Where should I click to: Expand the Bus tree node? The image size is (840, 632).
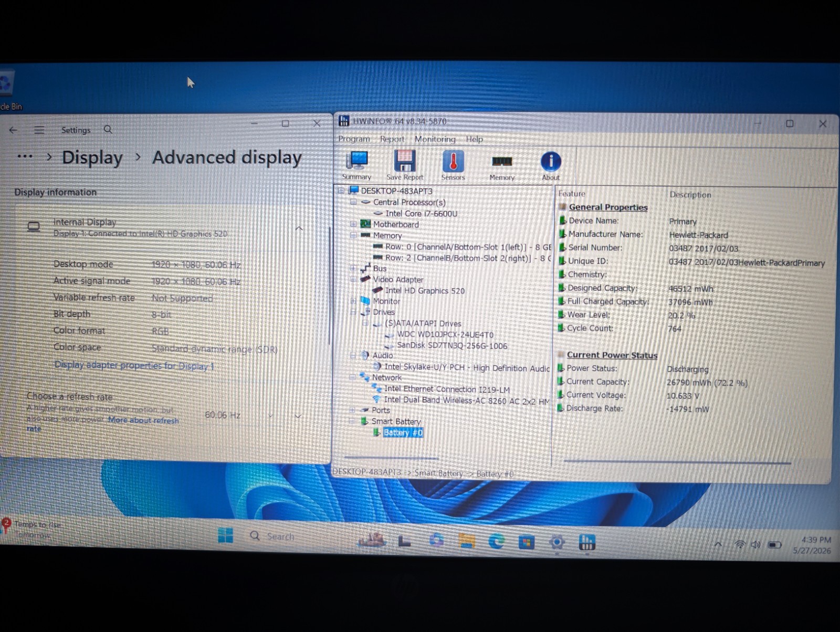353,268
